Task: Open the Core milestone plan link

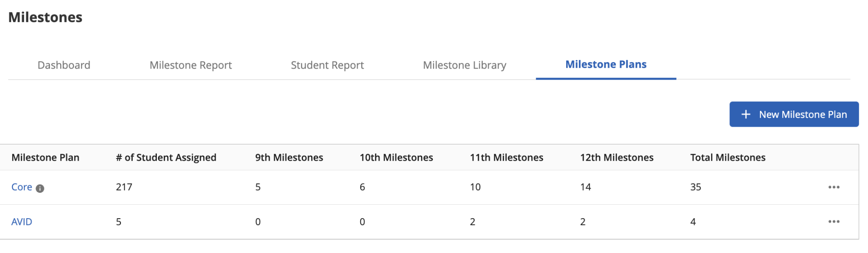Action: point(22,187)
